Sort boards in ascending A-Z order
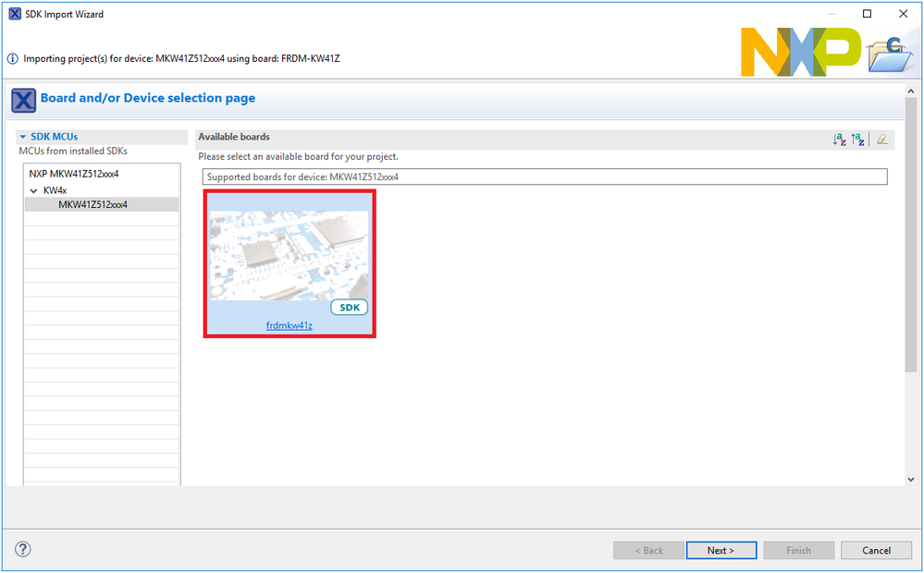The height and width of the screenshot is (573, 924). coord(839,140)
